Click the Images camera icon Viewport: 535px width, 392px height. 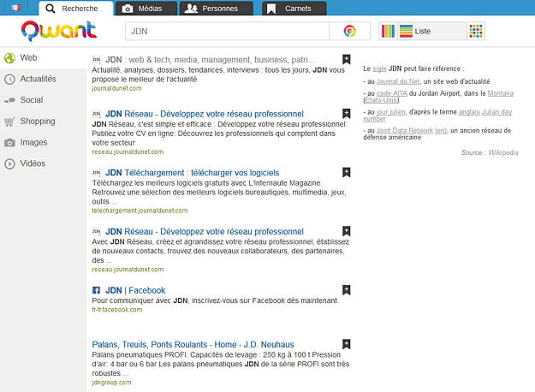(x=9, y=143)
